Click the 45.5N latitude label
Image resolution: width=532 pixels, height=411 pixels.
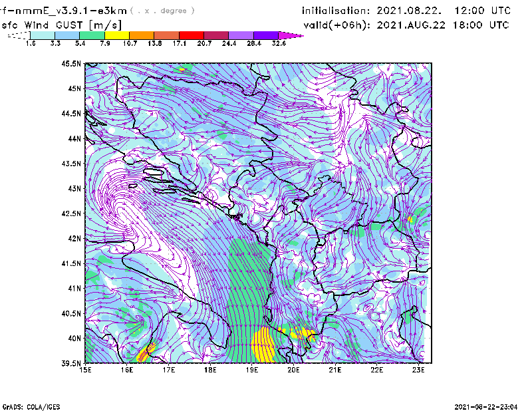[71, 63]
